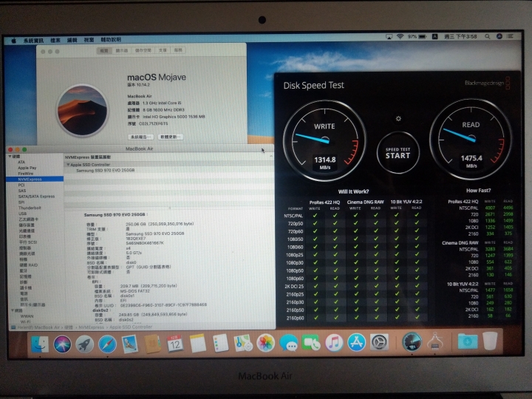Click the Siri icon in menu bar

click(x=499, y=36)
